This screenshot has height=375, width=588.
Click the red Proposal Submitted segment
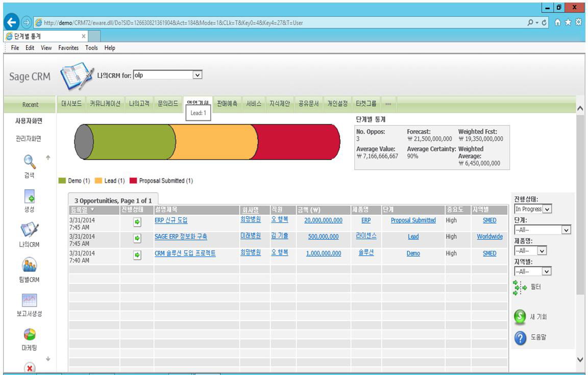(x=296, y=142)
